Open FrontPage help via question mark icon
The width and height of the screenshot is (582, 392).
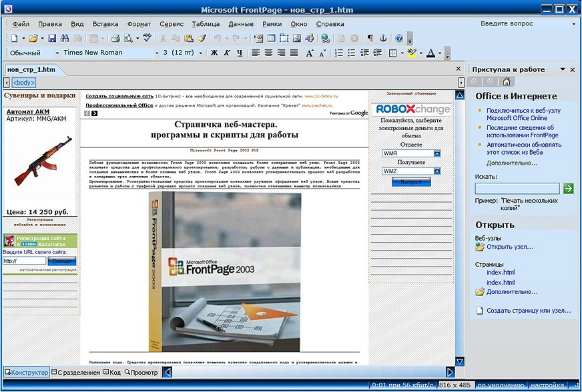[399, 38]
